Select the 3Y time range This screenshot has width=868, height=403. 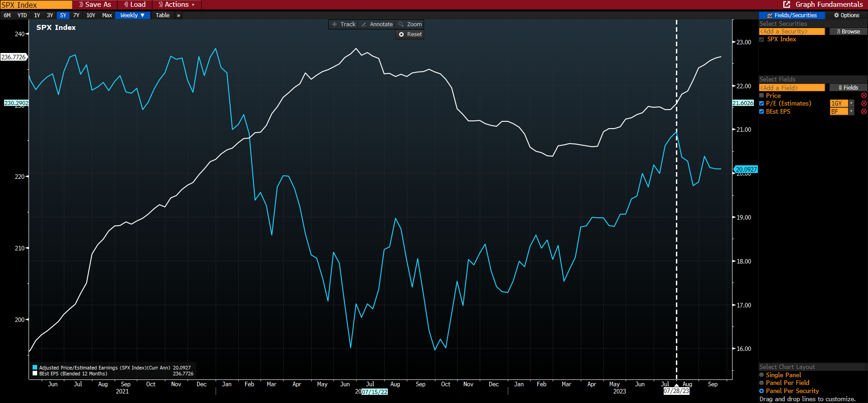coord(50,15)
